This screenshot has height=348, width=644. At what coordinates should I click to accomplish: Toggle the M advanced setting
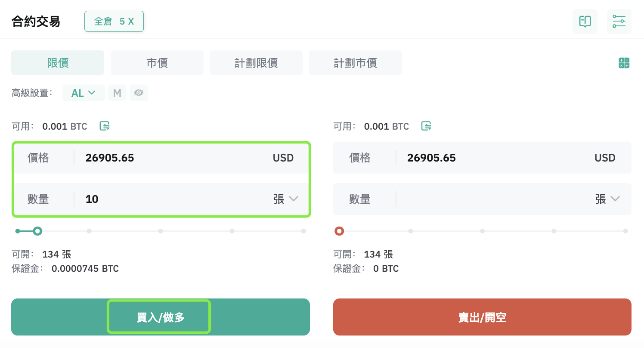(117, 93)
